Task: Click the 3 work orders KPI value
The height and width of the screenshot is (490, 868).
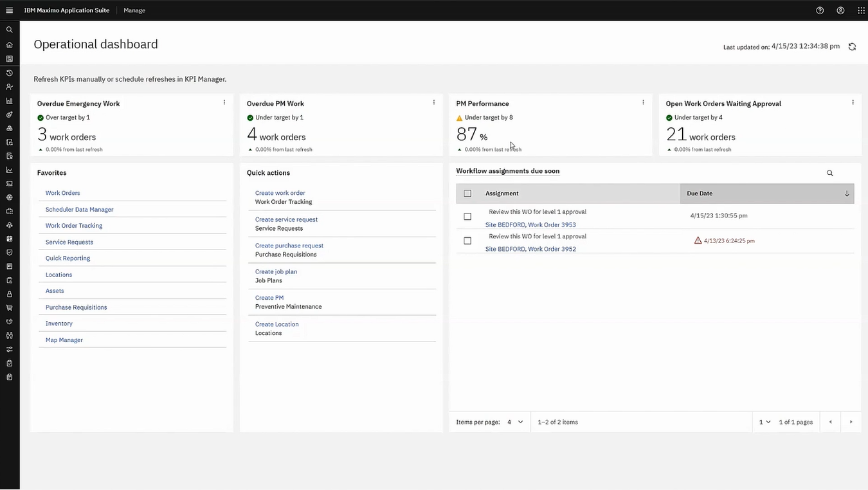Action: pyautogui.click(x=67, y=134)
